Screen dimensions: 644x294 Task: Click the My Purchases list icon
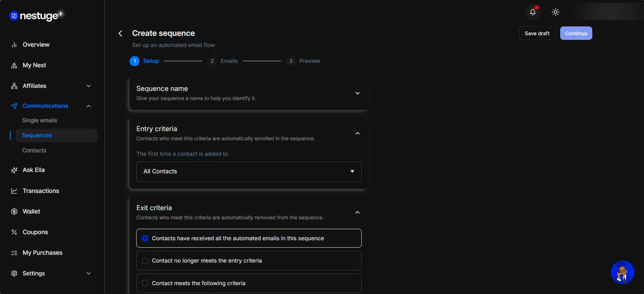pos(14,253)
